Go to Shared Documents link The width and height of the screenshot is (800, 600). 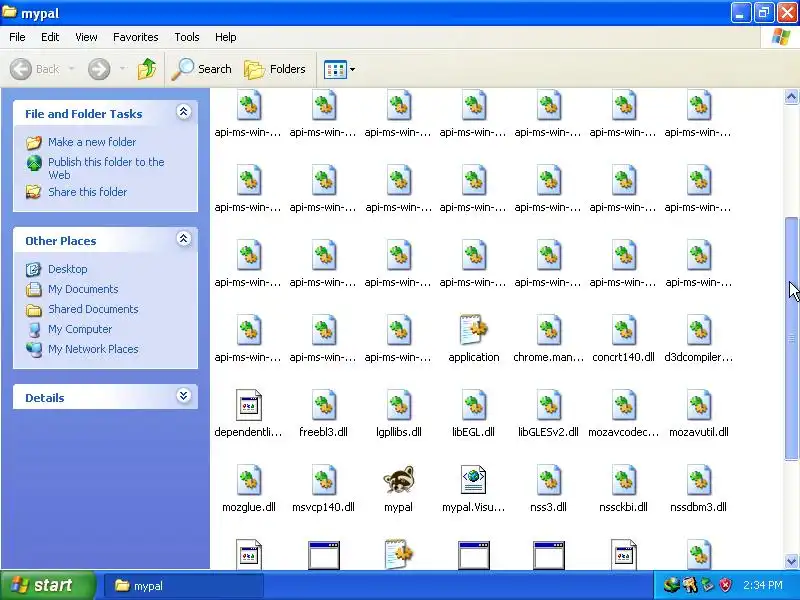pos(93,309)
